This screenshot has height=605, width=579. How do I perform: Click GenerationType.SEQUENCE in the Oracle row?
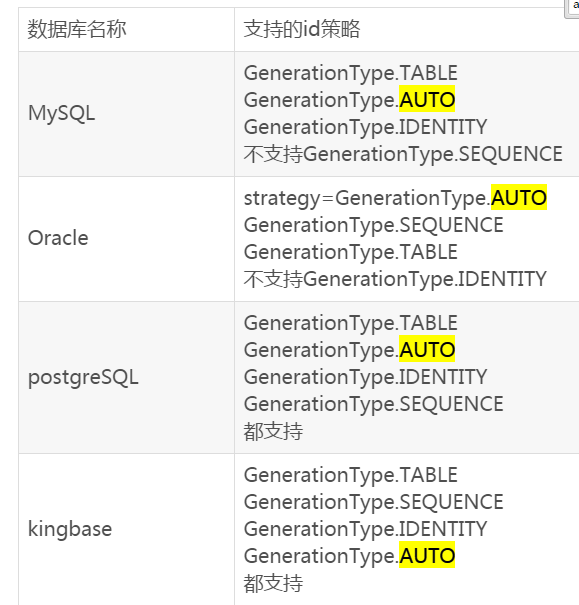point(373,225)
